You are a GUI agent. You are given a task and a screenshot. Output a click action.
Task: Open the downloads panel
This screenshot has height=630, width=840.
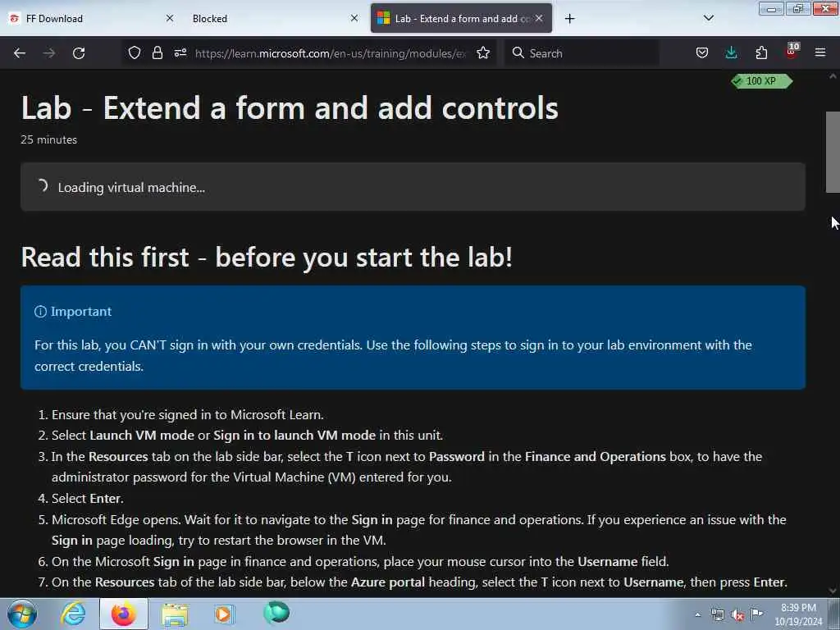(x=731, y=52)
